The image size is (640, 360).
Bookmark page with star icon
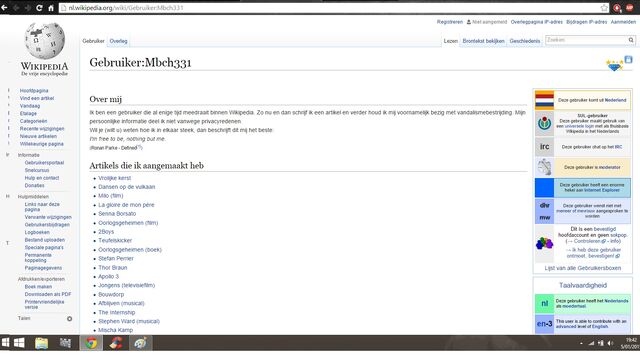pos(604,8)
